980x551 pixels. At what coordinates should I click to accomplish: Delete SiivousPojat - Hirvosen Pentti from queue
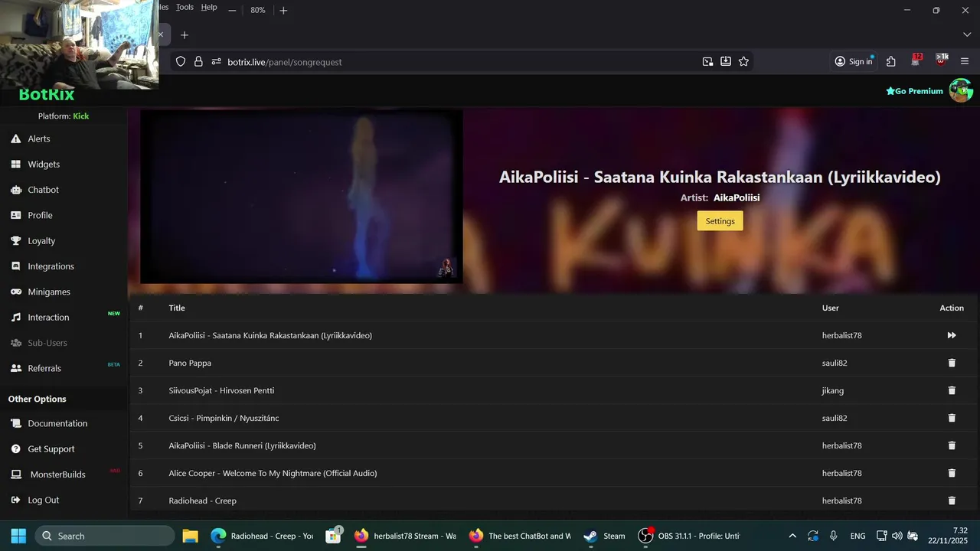952,390
